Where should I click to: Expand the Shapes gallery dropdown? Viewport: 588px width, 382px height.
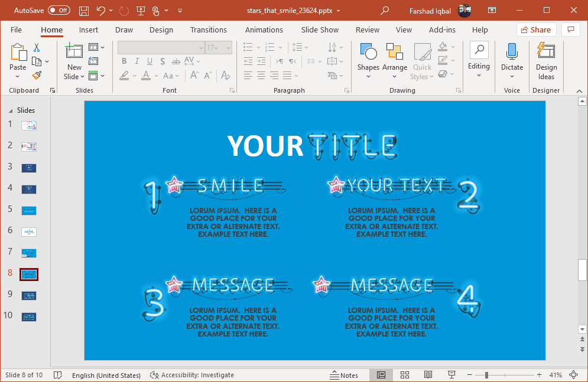tap(368, 77)
